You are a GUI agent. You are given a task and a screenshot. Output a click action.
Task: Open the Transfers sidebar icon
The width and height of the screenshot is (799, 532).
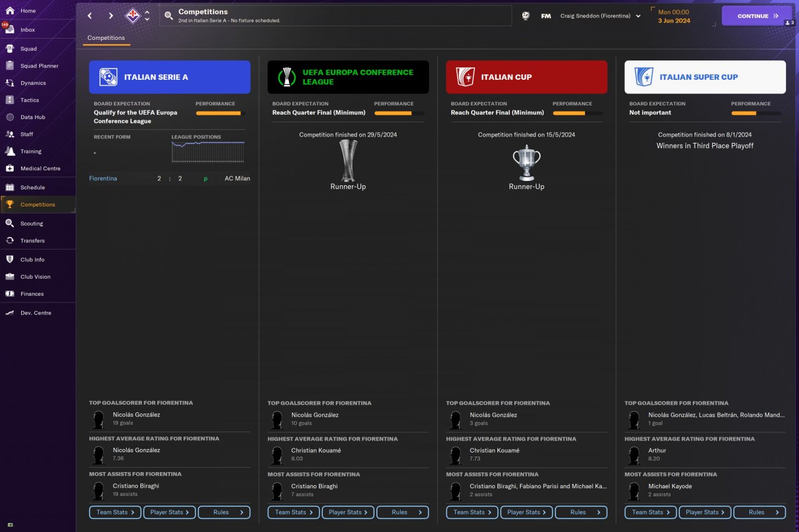9,241
